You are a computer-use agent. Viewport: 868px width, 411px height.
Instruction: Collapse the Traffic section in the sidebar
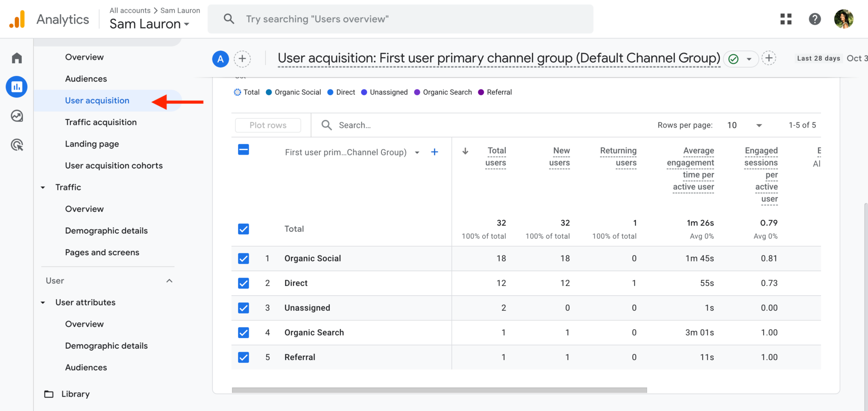[42, 187]
